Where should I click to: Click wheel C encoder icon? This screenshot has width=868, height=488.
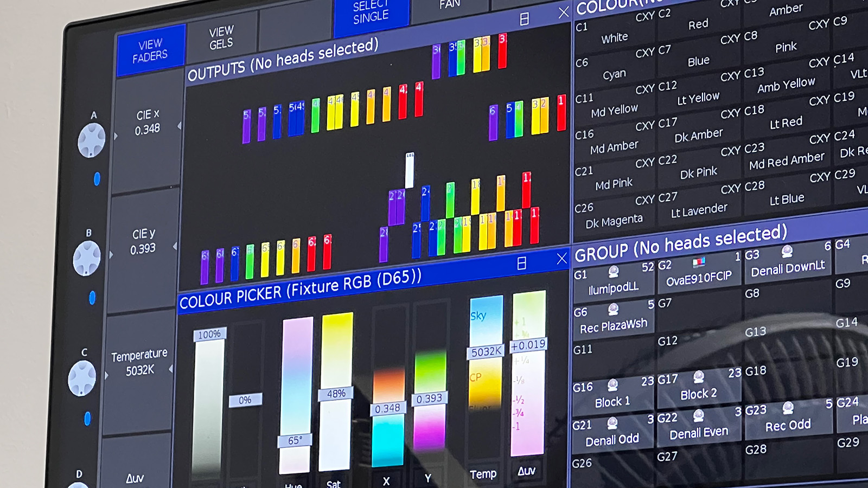[x=82, y=378]
